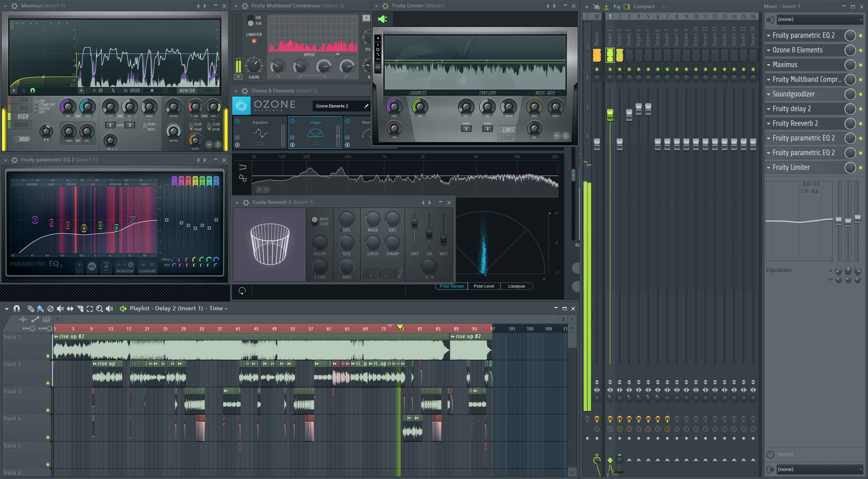
Task: Open the mixer output (none) dropdown
Action: tap(820, 469)
